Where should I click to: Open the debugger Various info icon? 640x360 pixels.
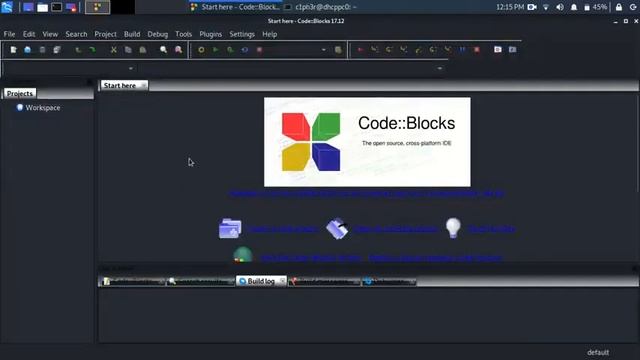[513, 50]
